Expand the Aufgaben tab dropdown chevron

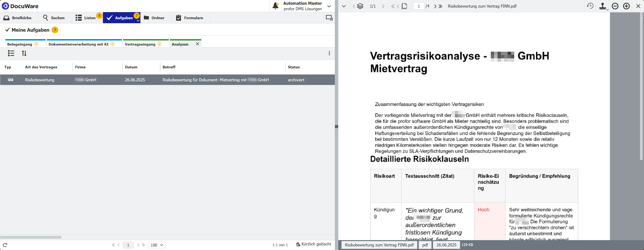[138, 21]
